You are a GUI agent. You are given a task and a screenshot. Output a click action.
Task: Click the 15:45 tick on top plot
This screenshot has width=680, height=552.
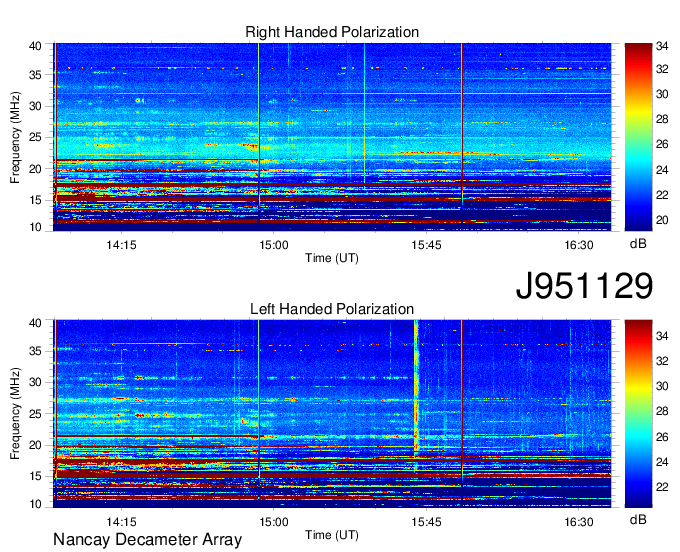point(426,245)
